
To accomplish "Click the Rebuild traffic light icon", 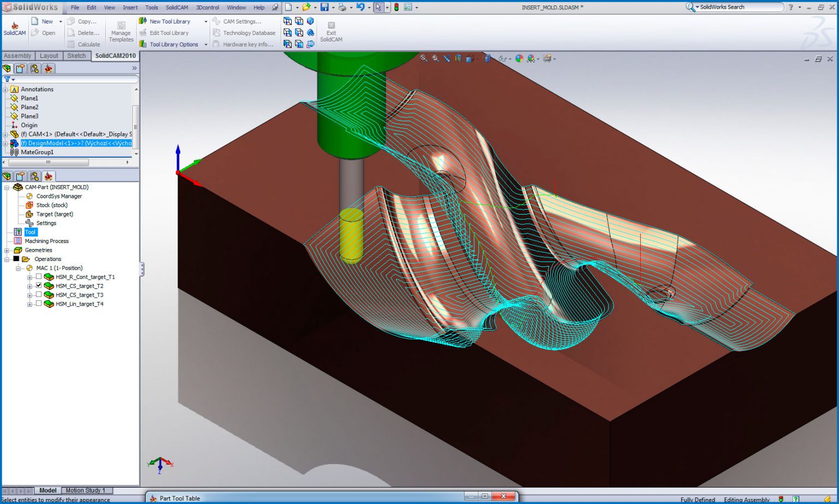I will (397, 7).
